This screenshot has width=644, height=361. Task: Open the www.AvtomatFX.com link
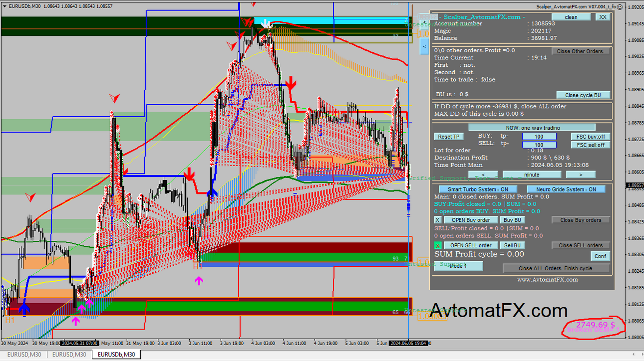coord(548,279)
